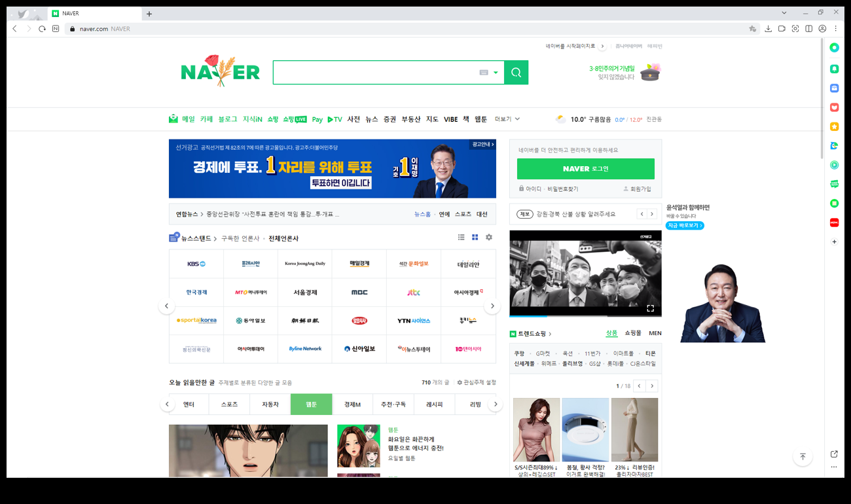Select the 자동차 topic tab
851x504 pixels.
tap(270, 405)
